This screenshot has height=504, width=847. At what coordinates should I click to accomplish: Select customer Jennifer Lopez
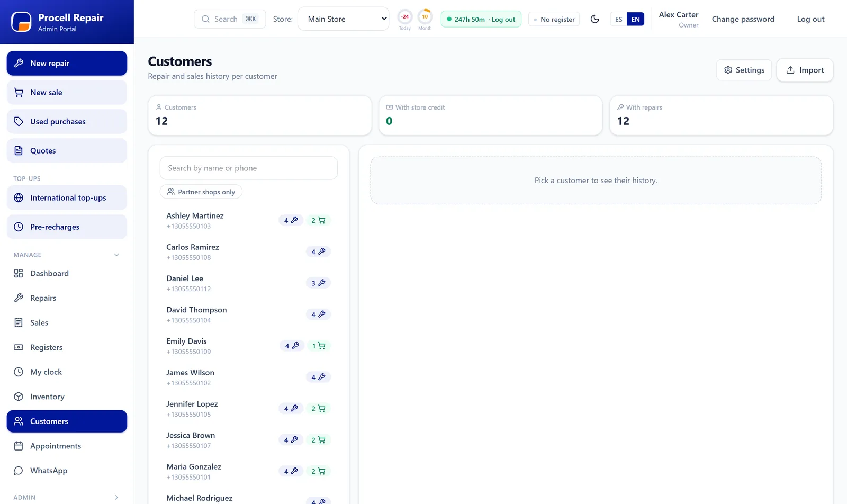(x=248, y=409)
